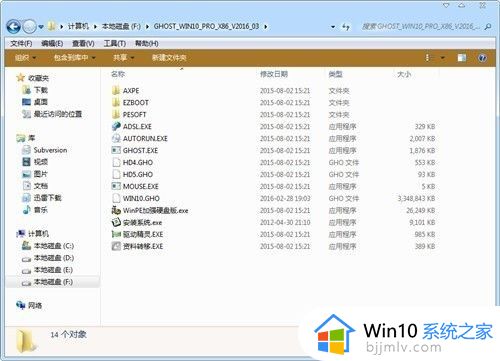Open the 视频 library
Viewport: 500px width, 361px height.
(41, 162)
